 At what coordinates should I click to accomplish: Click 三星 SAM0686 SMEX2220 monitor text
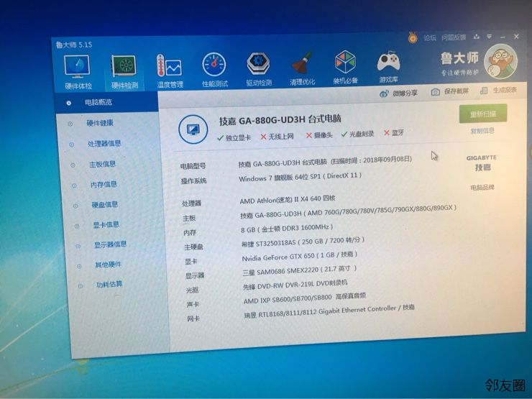click(x=300, y=270)
